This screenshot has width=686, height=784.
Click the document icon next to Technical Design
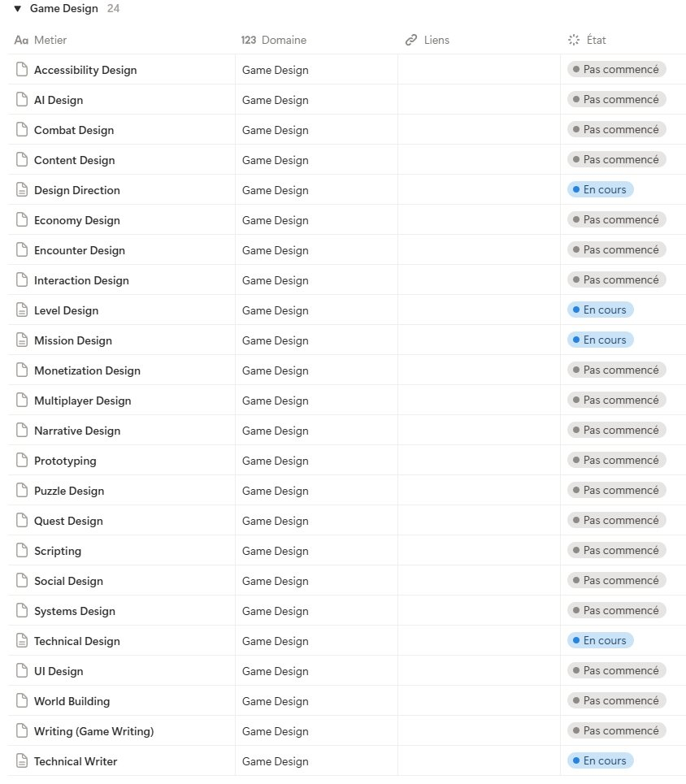point(23,641)
